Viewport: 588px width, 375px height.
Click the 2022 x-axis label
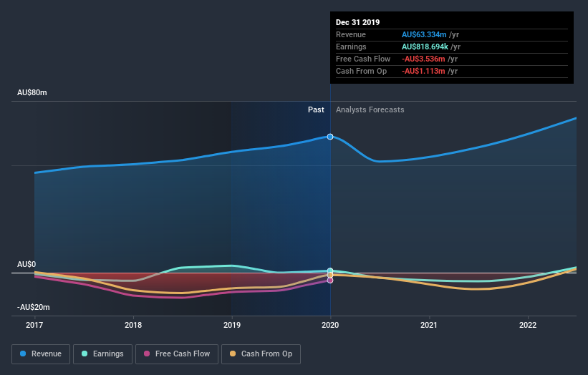528,325
